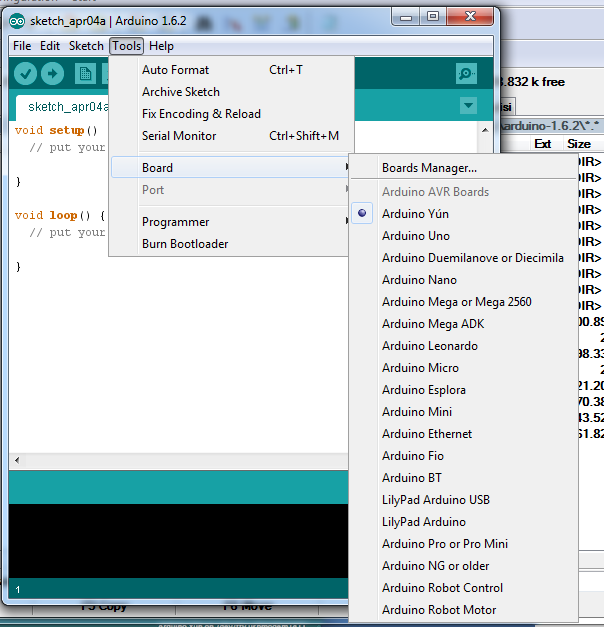Maximize the Arduino IDE window
Image resolution: width=604 pixels, height=627 pixels.
tap(433, 16)
